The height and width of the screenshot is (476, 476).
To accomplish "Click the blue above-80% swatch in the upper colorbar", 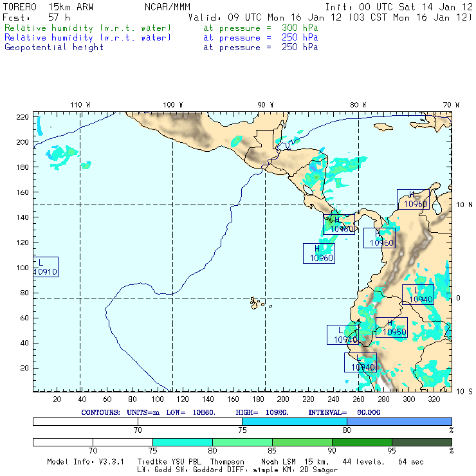I will click(x=399, y=421).
